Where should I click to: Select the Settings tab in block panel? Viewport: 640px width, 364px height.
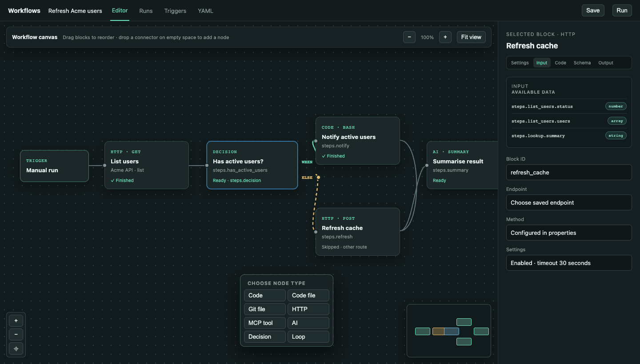(x=520, y=63)
